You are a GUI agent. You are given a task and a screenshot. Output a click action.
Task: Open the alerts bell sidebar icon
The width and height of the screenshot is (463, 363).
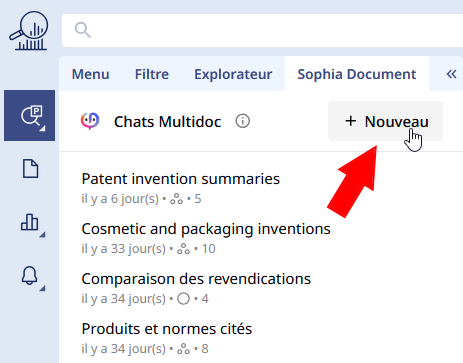(29, 276)
